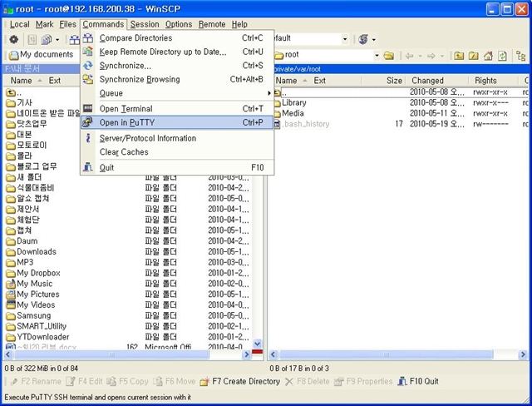Open the Local menu
532x406 pixels.
[19, 24]
